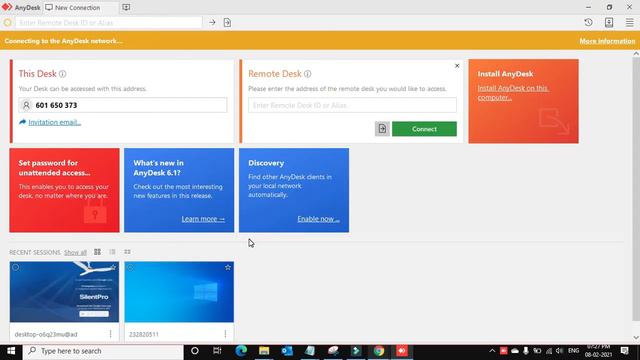This screenshot has height=360, width=640.
Task: Click the user icon beside desk ID 601 650 373
Action: click(x=26, y=105)
